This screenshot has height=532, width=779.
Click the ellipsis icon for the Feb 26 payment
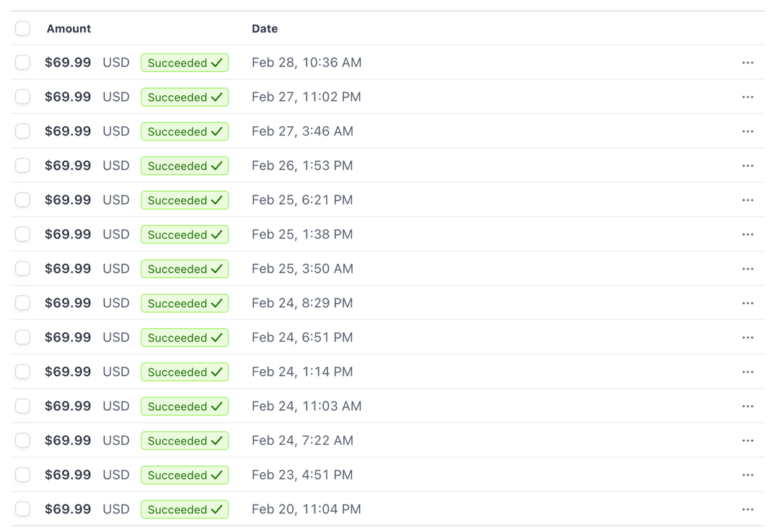point(748,165)
